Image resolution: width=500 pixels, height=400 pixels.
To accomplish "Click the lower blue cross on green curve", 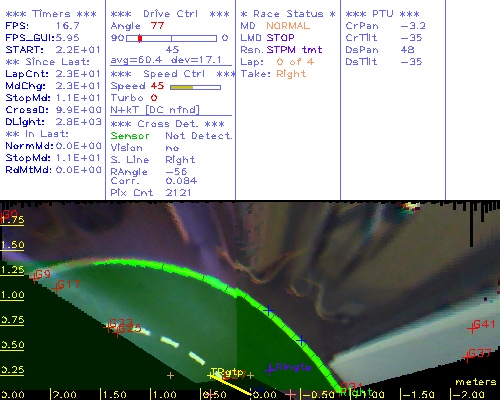I will point(301,340).
